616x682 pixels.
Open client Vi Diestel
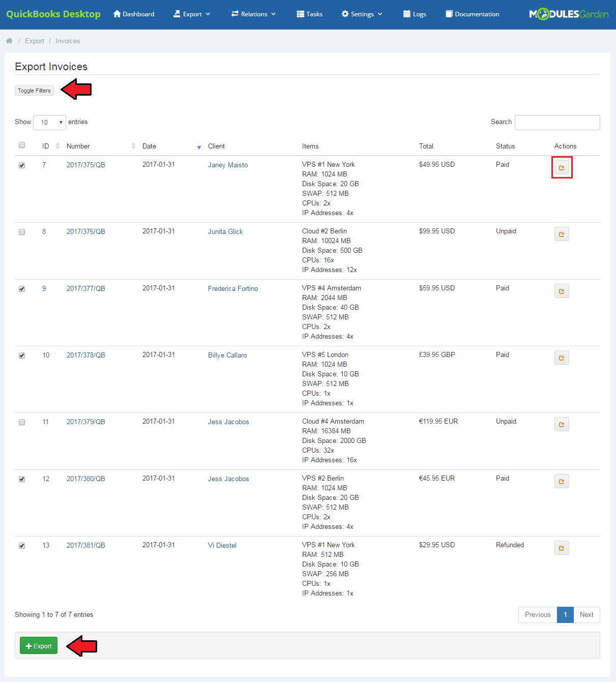222,545
